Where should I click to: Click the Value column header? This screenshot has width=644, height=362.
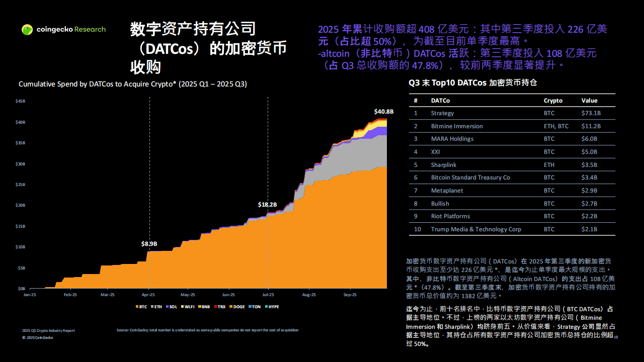[x=589, y=101]
